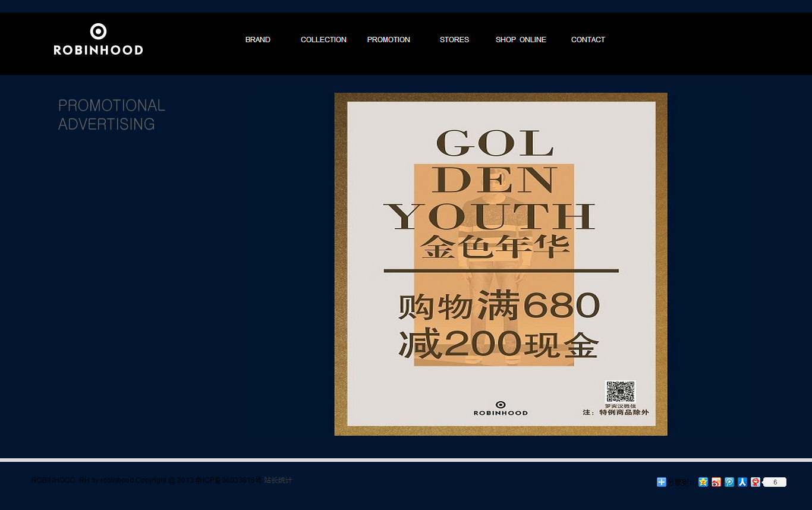Screen dimensions: 812x510
Task: Click the Golden Youth promotional poster
Action: point(501,264)
